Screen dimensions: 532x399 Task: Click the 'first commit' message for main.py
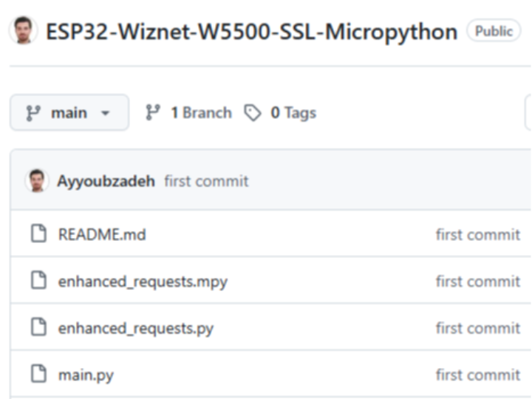477,375
